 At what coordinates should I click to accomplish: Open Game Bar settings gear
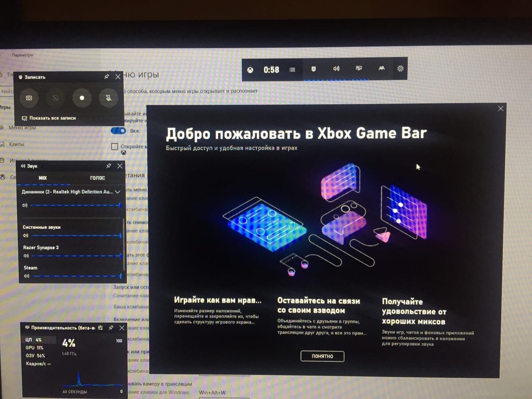click(x=400, y=69)
